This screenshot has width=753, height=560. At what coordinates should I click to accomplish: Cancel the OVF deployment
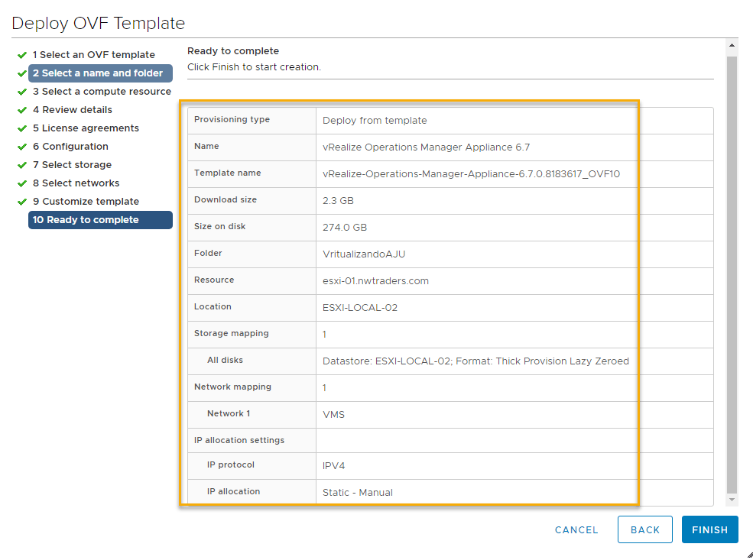click(576, 529)
